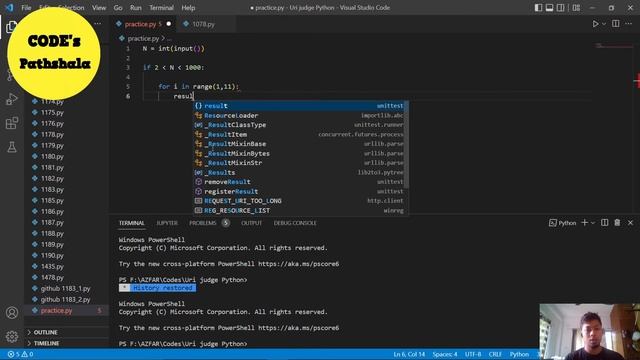Image resolution: width=640 pixels, height=360 pixels.
Task: Split the terminal panel
Action: [x=604, y=222]
